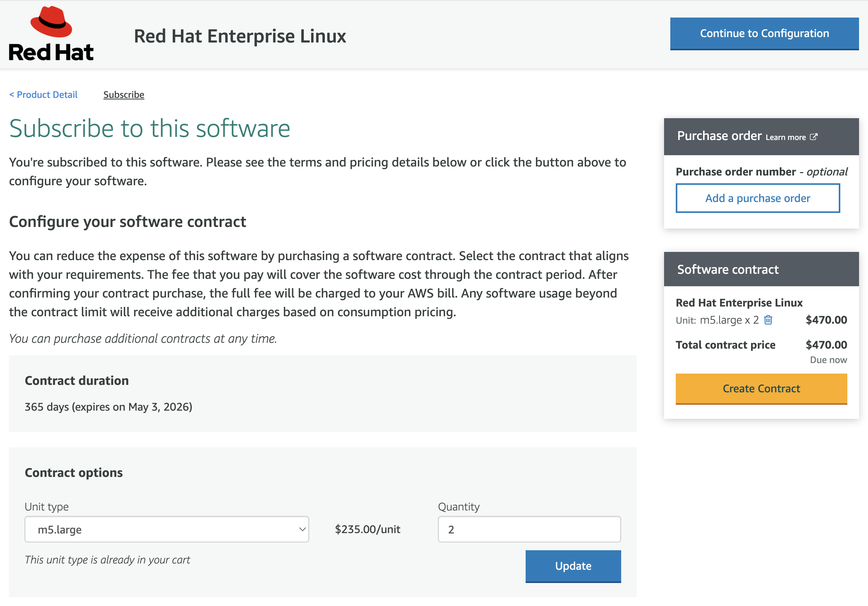The height and width of the screenshot is (606, 868).
Task: Open Learn more external link icon
Action: pos(813,137)
